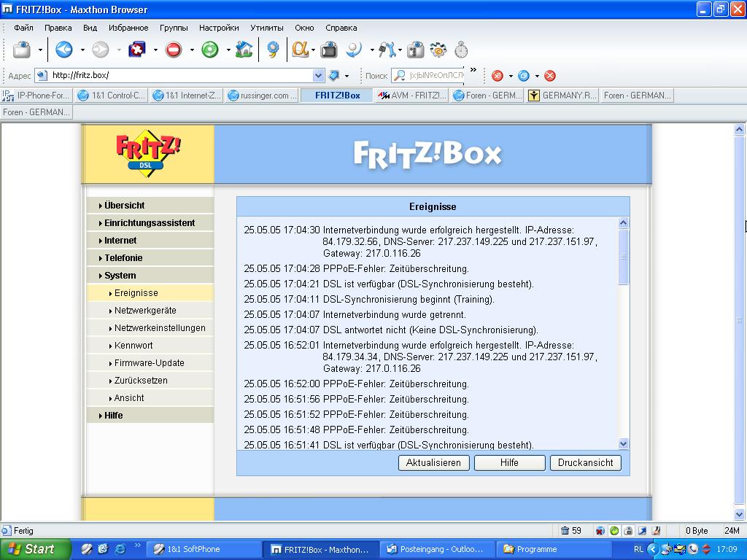Screen dimensions: 747x560
Task: Reload the page with the green Refresh icon
Action: [x=209, y=50]
